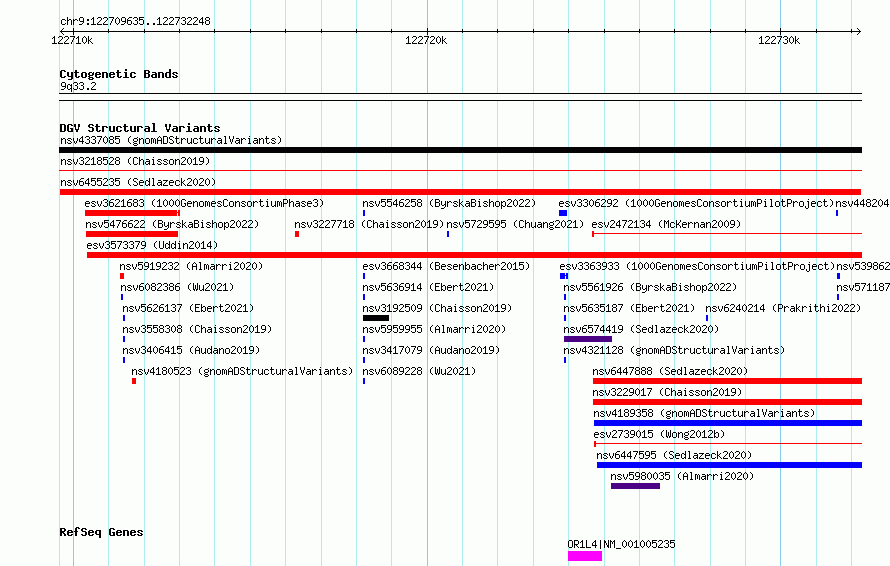Select nsv5561926 (ByrskaBishop2022) label
890x566 pixels.
650,287
